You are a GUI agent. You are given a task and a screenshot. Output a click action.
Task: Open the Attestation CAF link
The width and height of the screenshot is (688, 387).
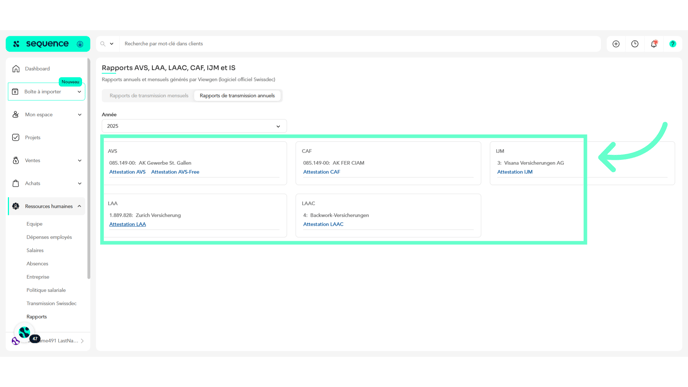click(321, 172)
